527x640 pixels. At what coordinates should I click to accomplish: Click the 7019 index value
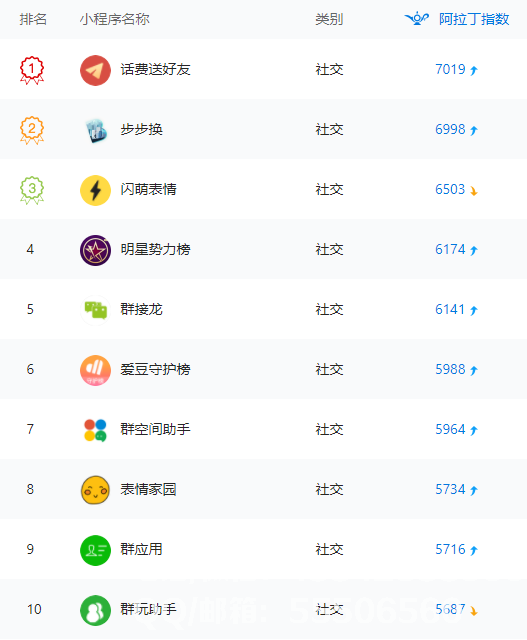450,69
